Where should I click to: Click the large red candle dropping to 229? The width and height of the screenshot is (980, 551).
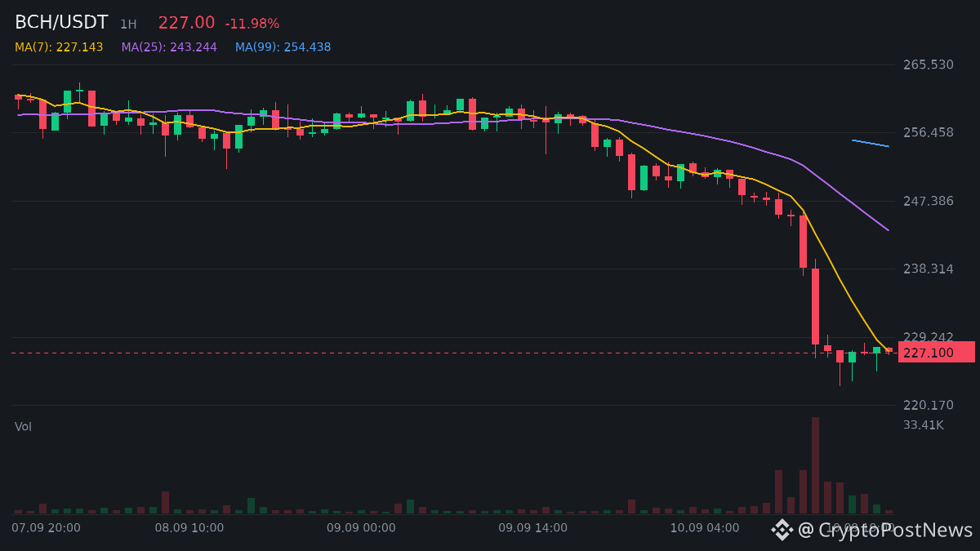[815, 306]
